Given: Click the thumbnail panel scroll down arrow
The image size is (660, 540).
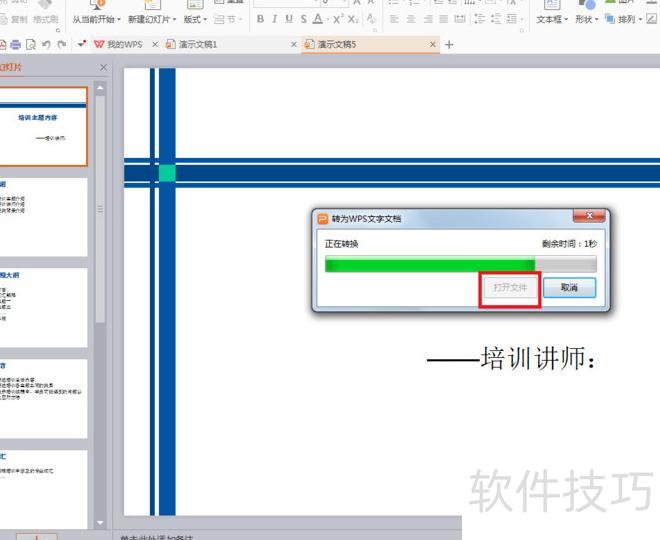Looking at the screenshot, I should click(x=100, y=523).
